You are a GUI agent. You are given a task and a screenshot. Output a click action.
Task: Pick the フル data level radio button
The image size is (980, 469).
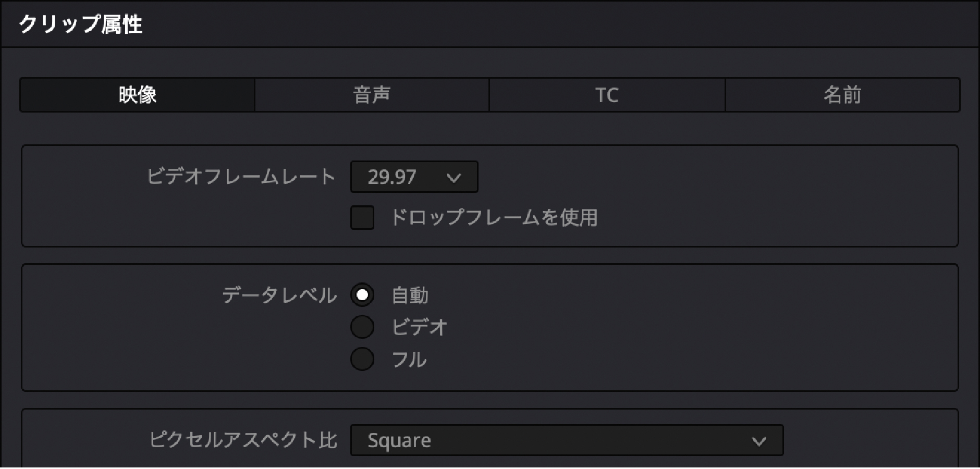(362, 359)
